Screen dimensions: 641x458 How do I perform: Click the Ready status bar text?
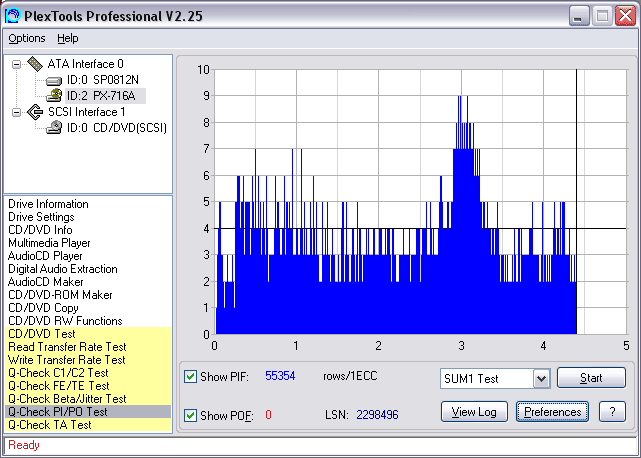24,445
